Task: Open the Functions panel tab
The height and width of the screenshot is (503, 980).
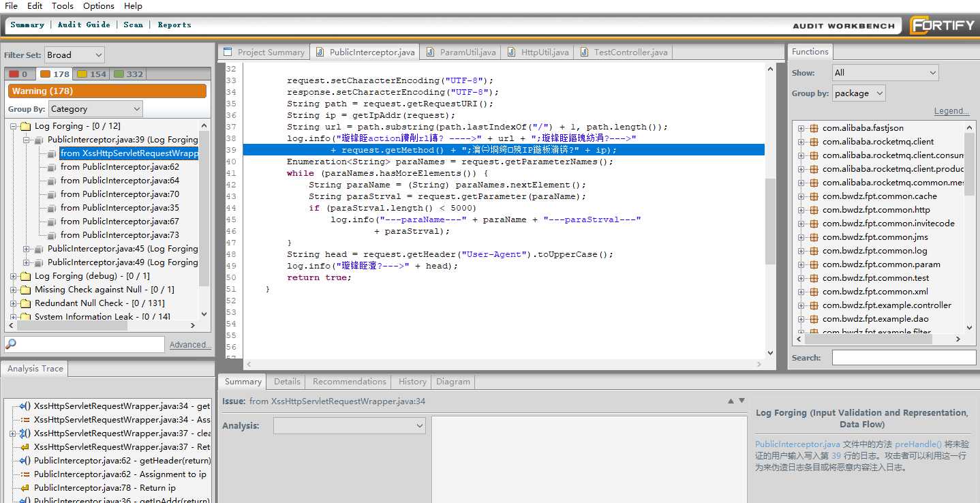Action: [810, 51]
